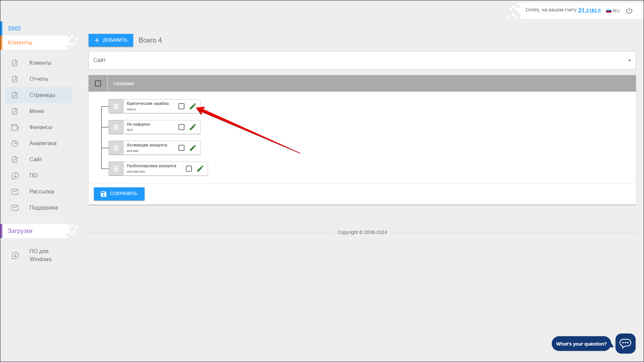
Task: Open the Сайт dropdown selector
Action: 362,60
